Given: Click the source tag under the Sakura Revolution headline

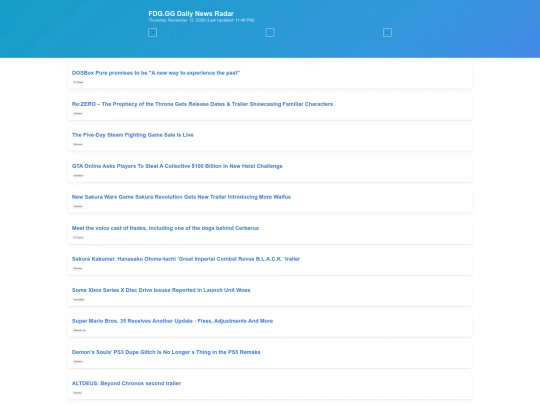Looking at the screenshot, I should 78,206.
